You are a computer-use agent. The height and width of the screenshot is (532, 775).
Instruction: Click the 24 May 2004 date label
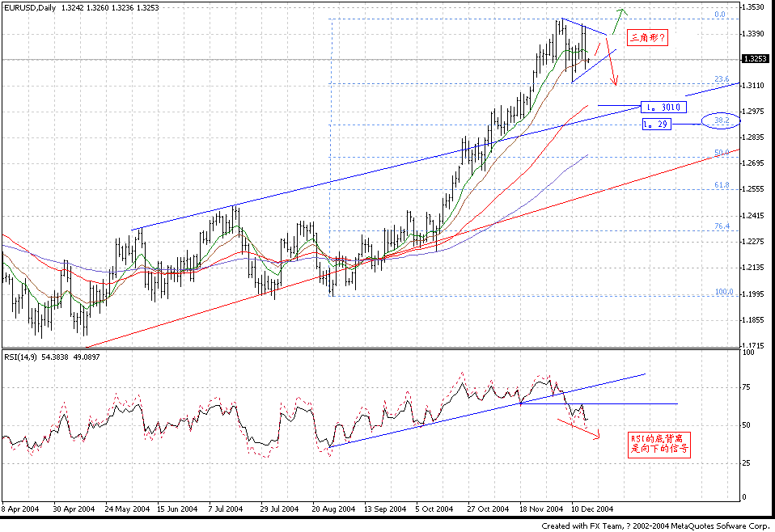pos(126,509)
